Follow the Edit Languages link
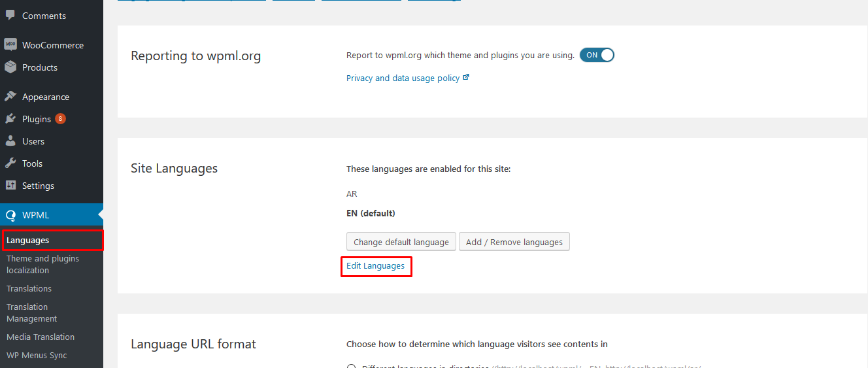Screen dimensions: 868x368 coord(375,265)
